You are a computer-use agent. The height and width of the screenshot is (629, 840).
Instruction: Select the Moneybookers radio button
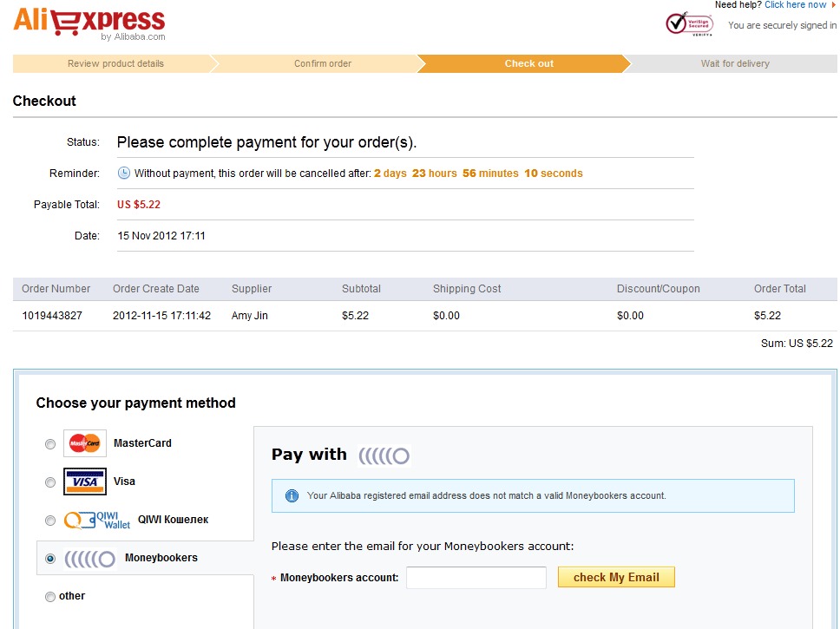pyautogui.click(x=50, y=559)
